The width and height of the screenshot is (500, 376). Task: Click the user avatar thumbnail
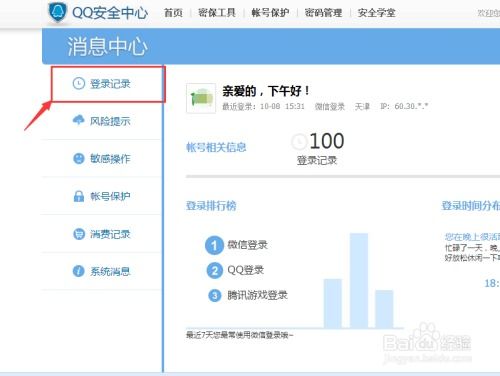pyautogui.click(x=201, y=98)
